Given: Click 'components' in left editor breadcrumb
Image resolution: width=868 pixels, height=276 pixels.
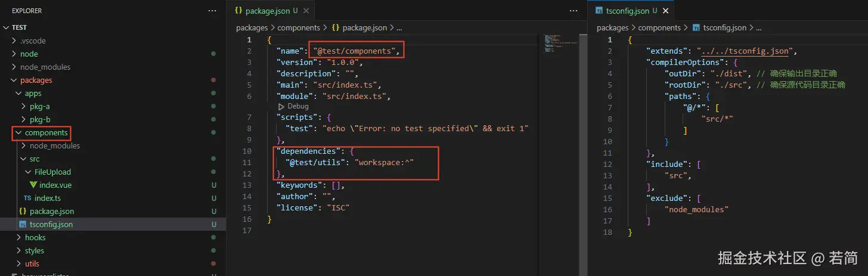Looking at the screenshot, I should pyautogui.click(x=299, y=27).
